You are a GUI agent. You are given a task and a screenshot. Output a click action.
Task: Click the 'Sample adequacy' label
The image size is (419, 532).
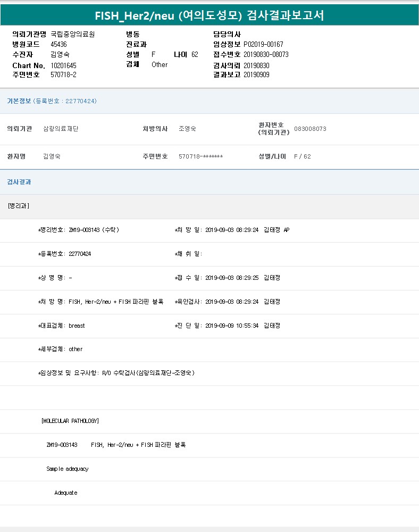coord(68,469)
